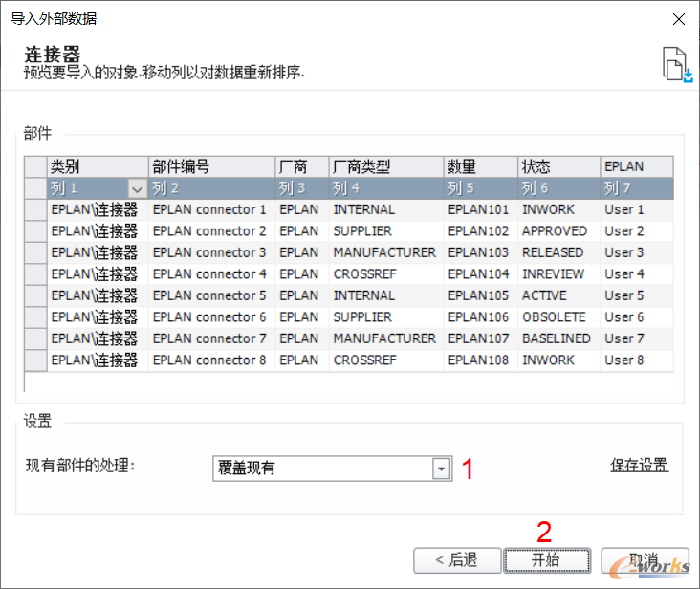Screen dimensions: 700x589
Task: Select the EPLAN connector 5 cell
Action: [x=211, y=295]
